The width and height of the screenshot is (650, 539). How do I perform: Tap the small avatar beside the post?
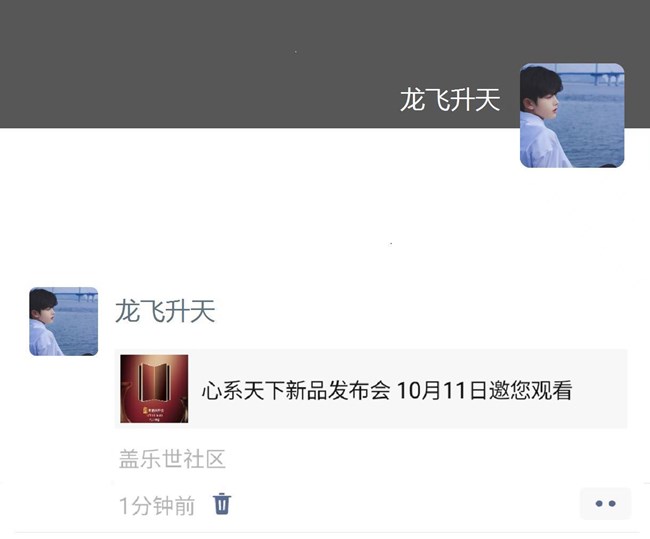pyautogui.click(x=63, y=321)
